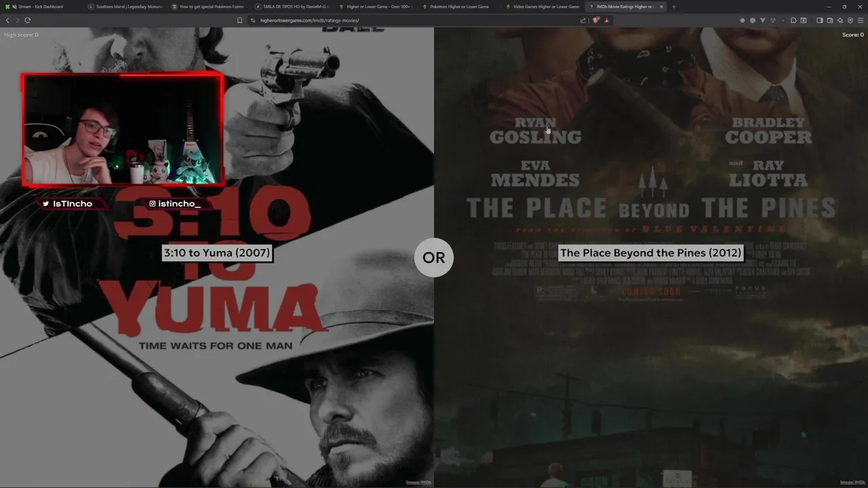
Task: Close the IMDb Movie Ratings tab
Action: tap(661, 7)
